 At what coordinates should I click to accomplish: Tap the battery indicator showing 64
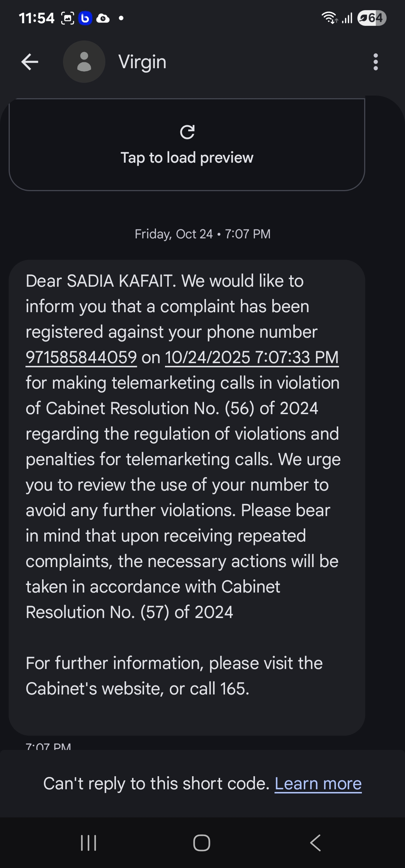pyautogui.click(x=372, y=18)
